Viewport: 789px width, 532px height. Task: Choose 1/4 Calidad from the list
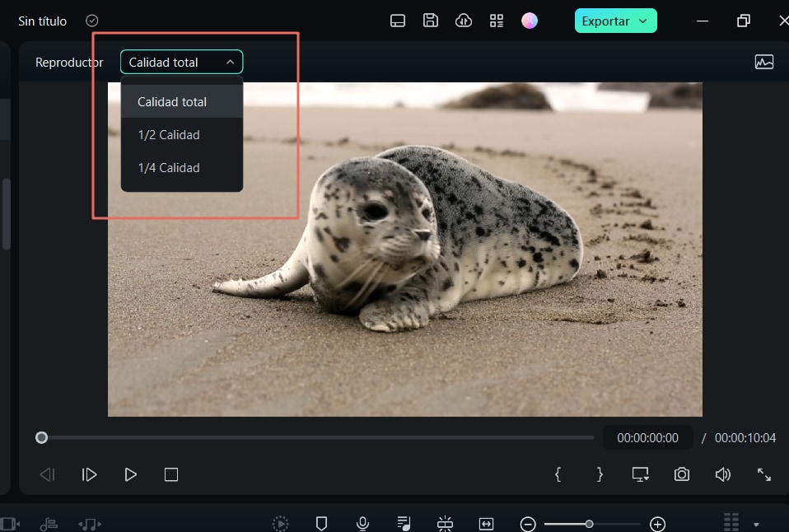coord(169,168)
